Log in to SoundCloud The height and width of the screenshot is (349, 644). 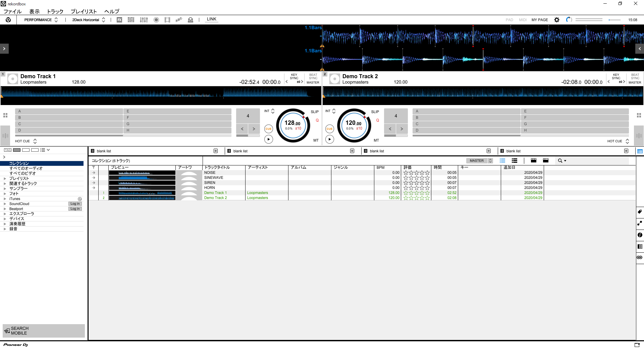(75, 204)
